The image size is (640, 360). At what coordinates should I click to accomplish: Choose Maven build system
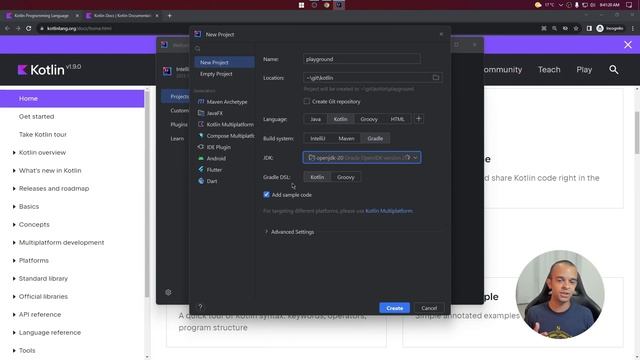pos(346,138)
